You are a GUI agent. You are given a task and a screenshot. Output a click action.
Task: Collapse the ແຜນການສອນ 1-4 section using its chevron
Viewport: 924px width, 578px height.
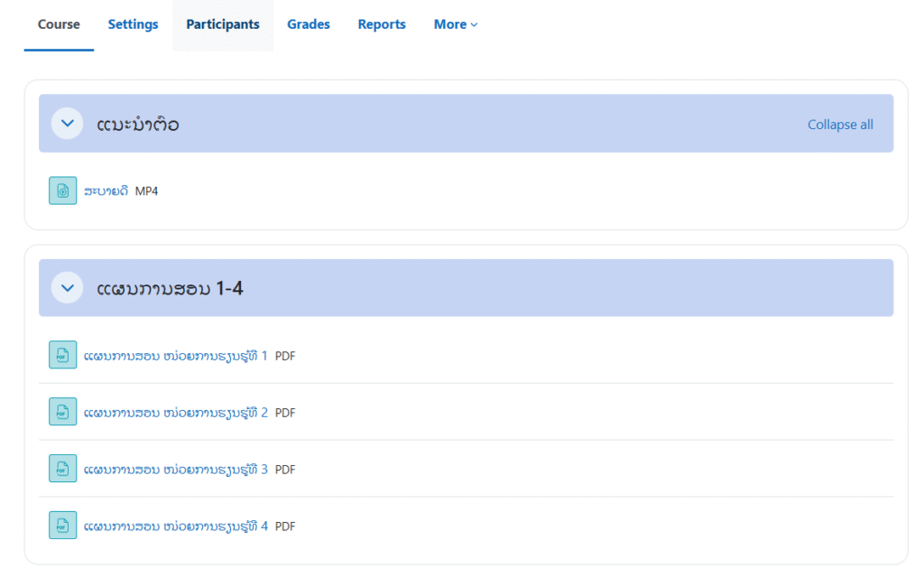pyautogui.click(x=67, y=288)
